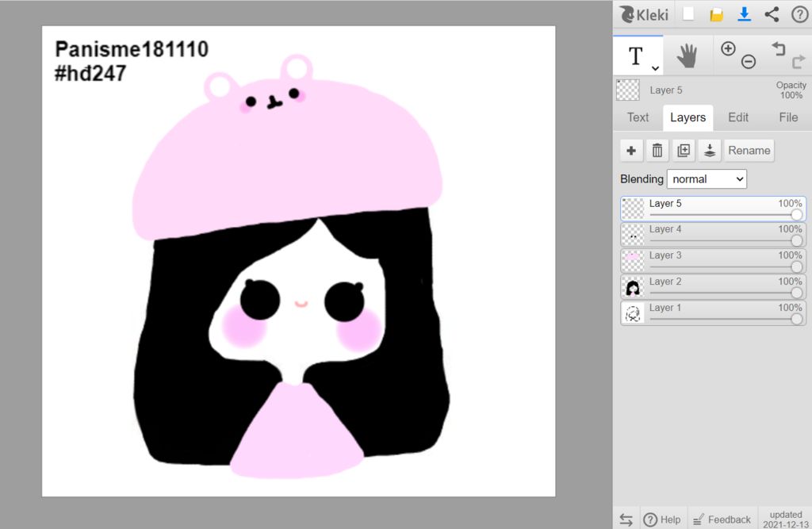Image resolution: width=812 pixels, height=529 pixels.
Task: Expand the tool options arrow beside Text tool
Action: click(656, 69)
